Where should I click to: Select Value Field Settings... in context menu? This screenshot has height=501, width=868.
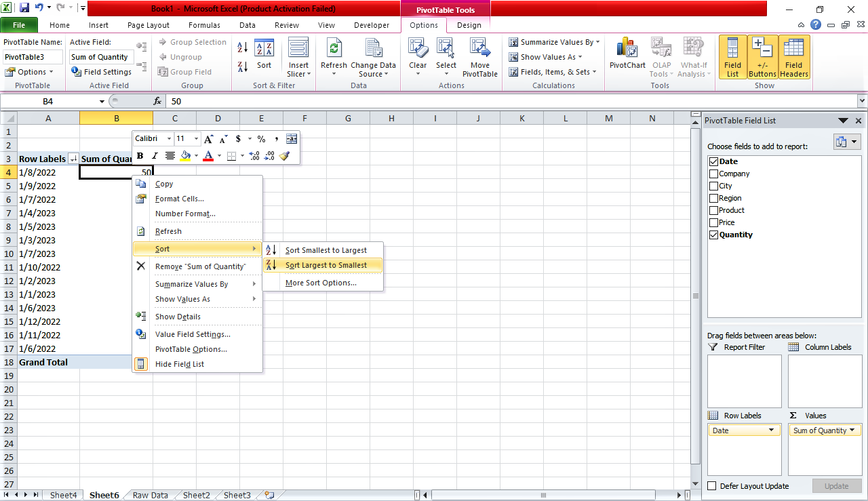click(x=197, y=334)
